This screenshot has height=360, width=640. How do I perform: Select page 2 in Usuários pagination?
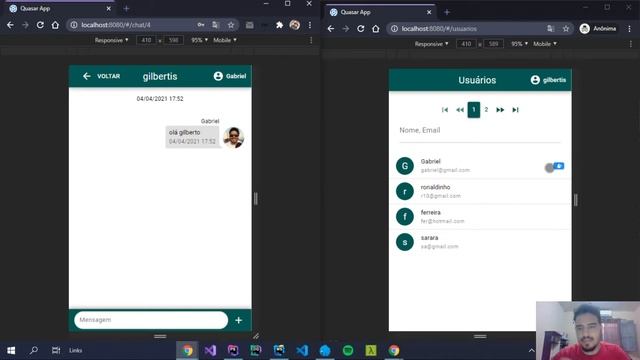pos(486,109)
